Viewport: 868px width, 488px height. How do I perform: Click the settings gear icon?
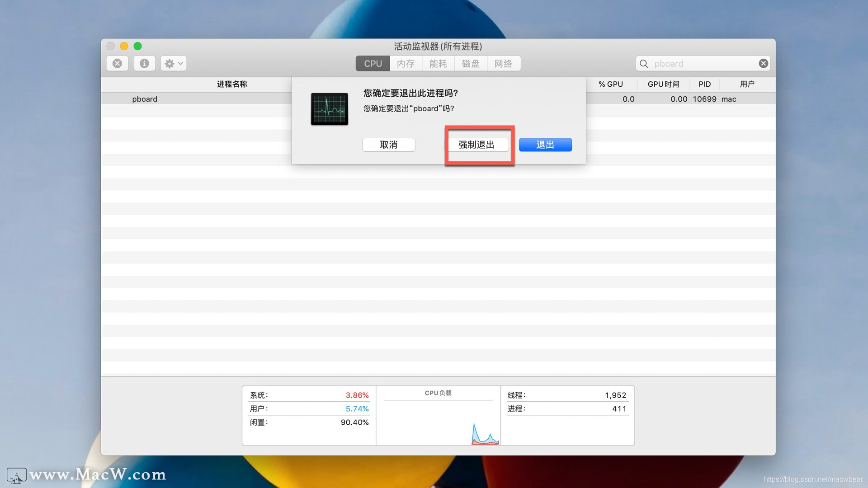click(x=173, y=63)
